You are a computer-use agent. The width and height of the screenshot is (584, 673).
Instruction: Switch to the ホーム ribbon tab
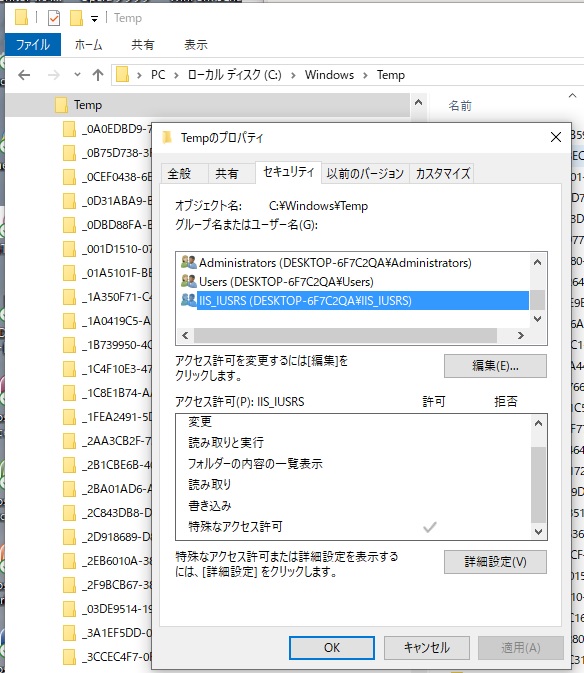click(88, 45)
